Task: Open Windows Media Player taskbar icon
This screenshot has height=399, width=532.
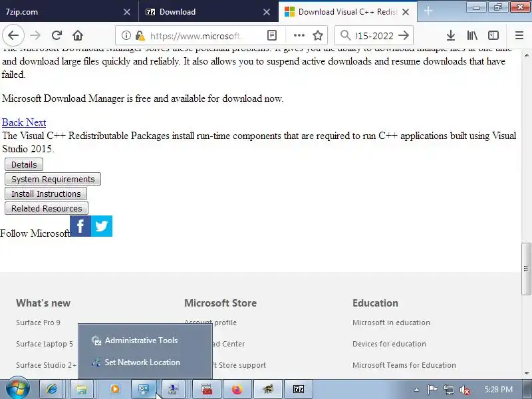Action: (115, 389)
